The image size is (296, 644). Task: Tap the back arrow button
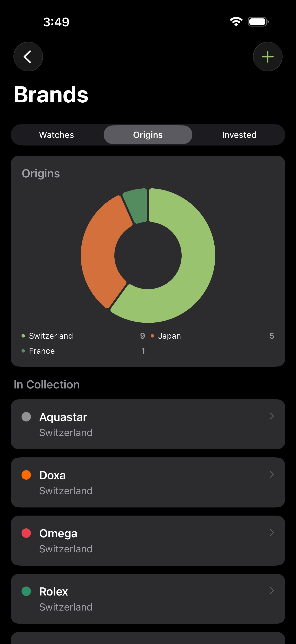tap(28, 57)
